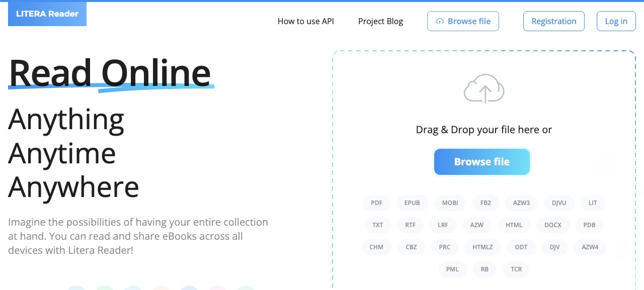This screenshot has width=644, height=290.
Task: Click the Read Online heading
Action: click(110, 73)
